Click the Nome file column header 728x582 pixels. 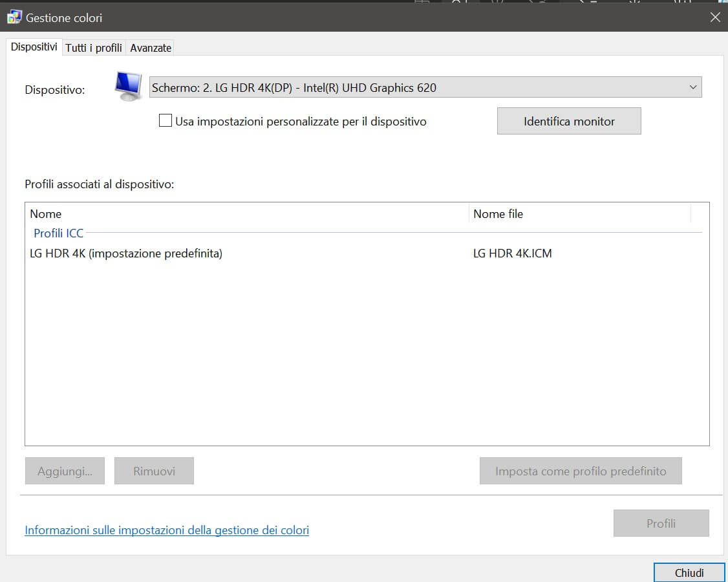coord(498,213)
